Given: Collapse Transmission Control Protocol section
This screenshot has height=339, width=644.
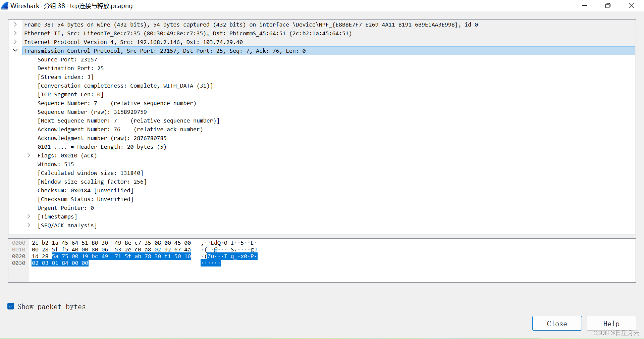Looking at the screenshot, I should (15, 51).
